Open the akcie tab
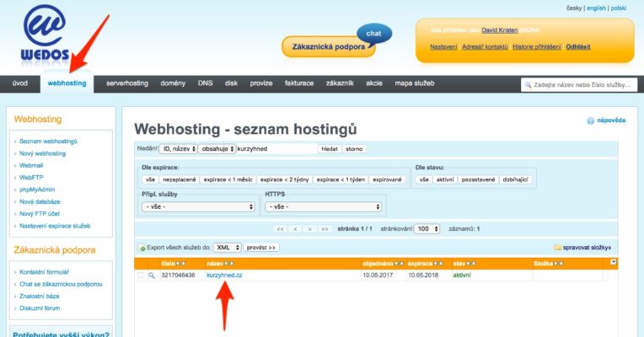This screenshot has height=337, width=644. click(x=374, y=83)
